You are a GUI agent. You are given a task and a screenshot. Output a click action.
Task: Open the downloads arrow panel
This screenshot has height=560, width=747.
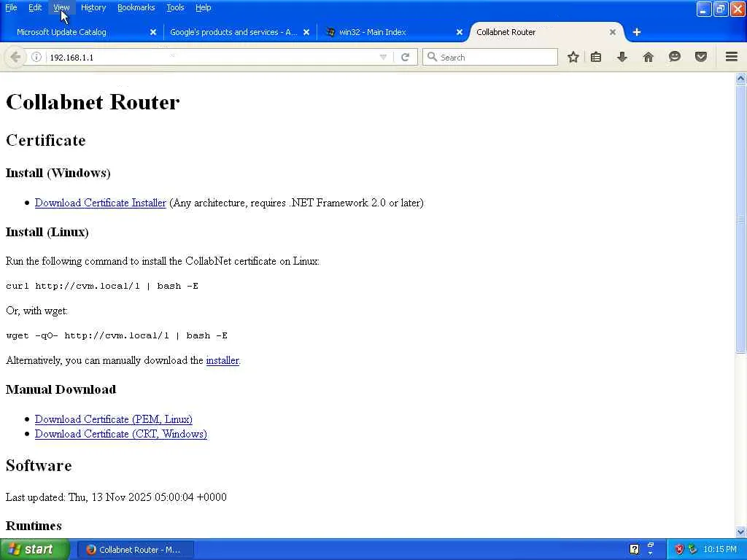point(622,57)
